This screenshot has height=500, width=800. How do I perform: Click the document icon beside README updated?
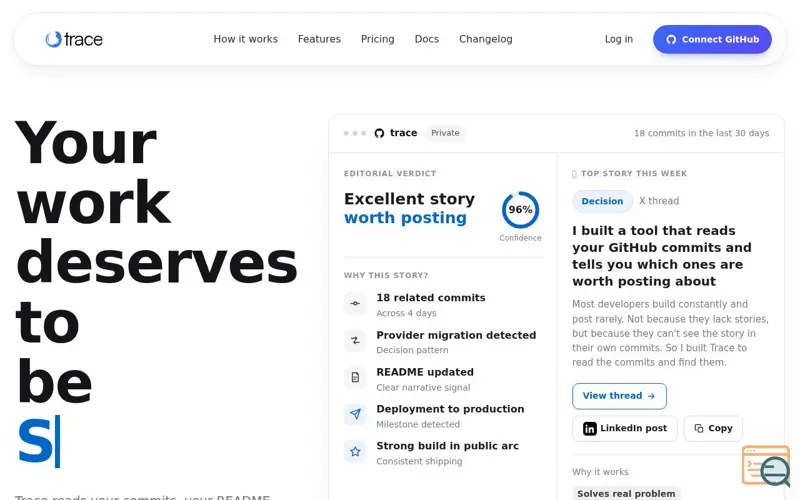click(355, 378)
